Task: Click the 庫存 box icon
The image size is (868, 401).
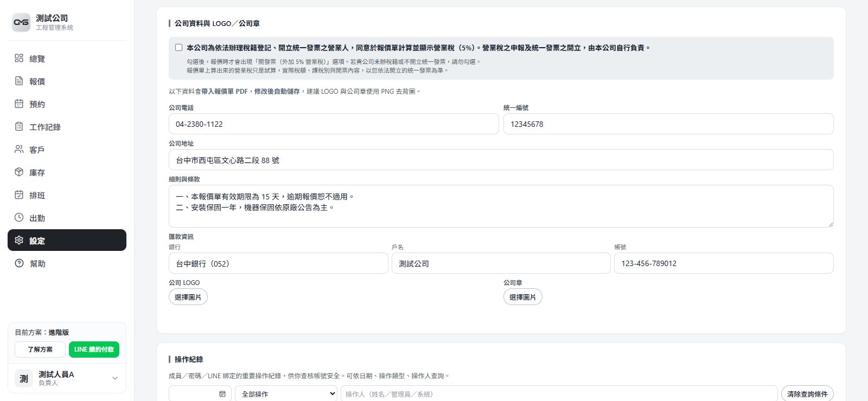Action: [19, 172]
